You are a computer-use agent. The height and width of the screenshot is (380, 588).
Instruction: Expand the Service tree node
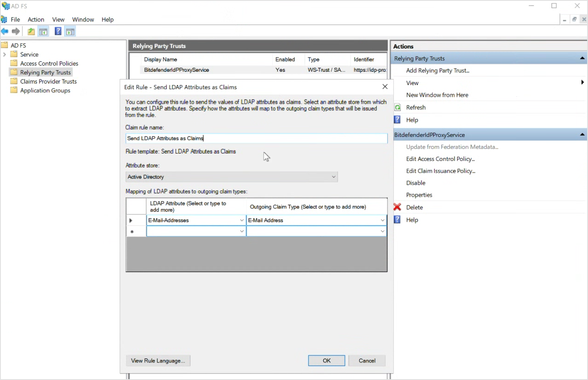tap(4, 54)
